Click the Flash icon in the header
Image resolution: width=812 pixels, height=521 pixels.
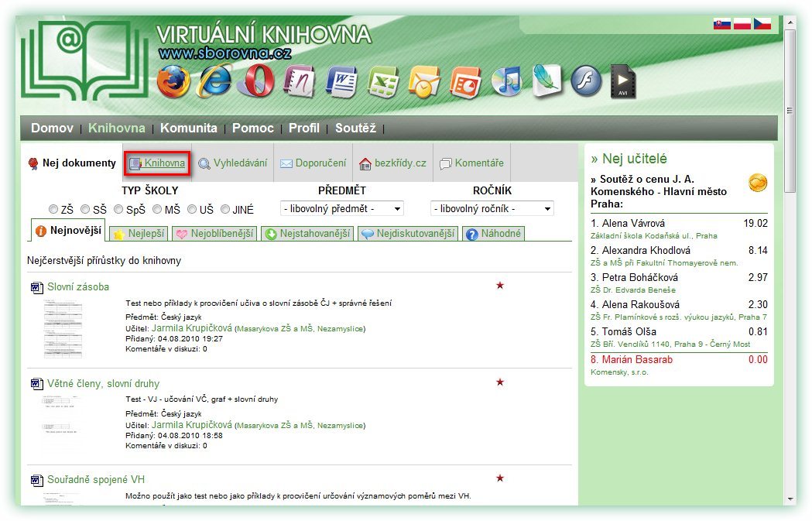pos(586,81)
